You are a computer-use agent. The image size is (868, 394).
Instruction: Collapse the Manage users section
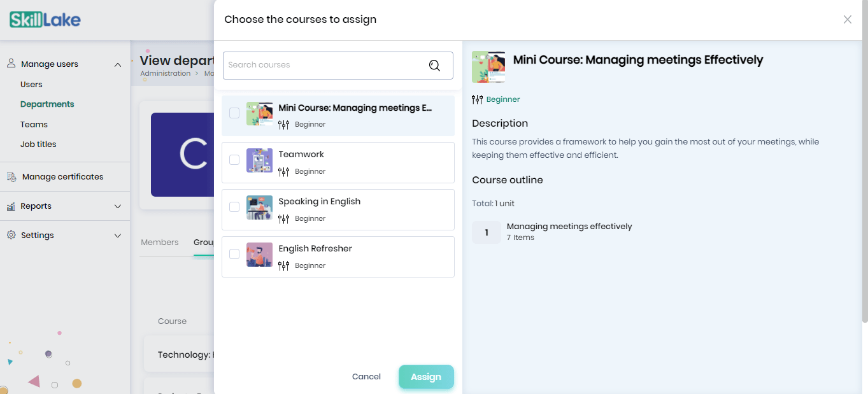pyautogui.click(x=117, y=64)
